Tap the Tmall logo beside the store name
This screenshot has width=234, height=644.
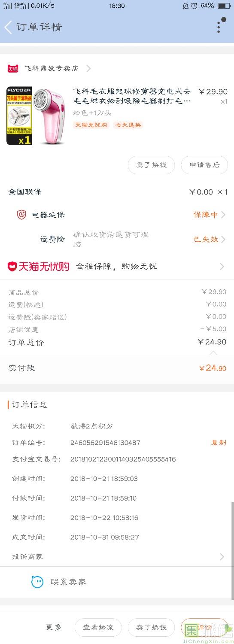pos(13,68)
